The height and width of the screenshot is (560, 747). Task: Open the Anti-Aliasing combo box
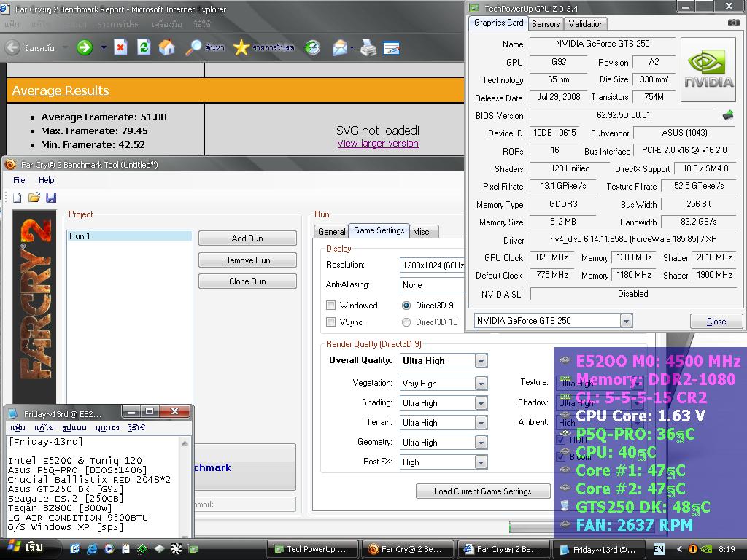[432, 285]
